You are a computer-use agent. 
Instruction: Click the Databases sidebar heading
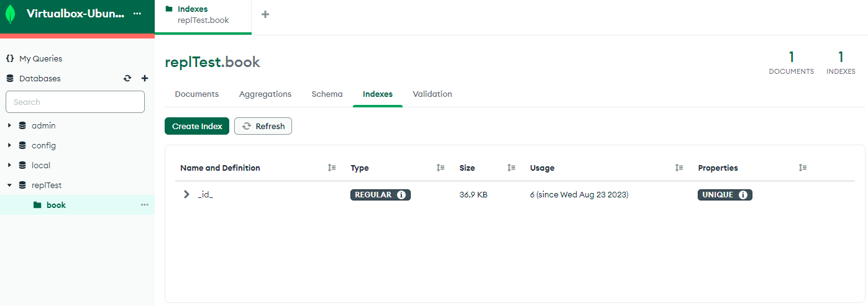[40, 78]
